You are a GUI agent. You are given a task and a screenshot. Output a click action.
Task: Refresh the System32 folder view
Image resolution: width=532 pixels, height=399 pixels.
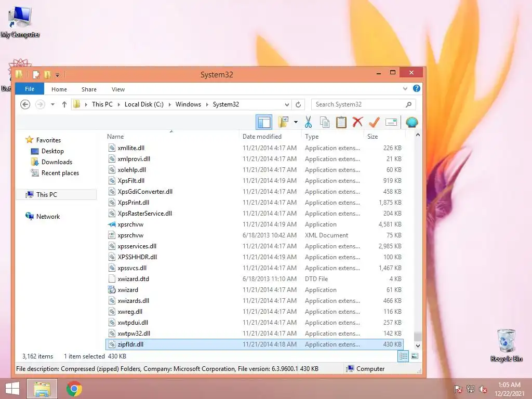[298, 104]
